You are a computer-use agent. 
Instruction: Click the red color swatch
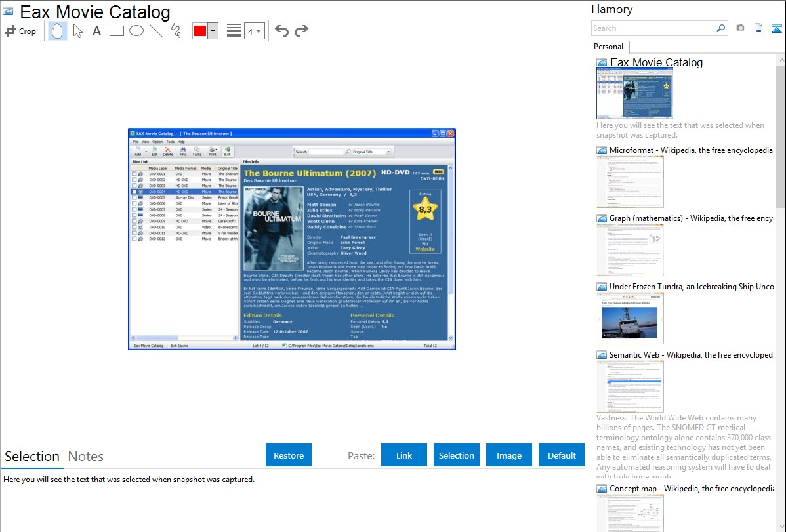click(x=200, y=31)
